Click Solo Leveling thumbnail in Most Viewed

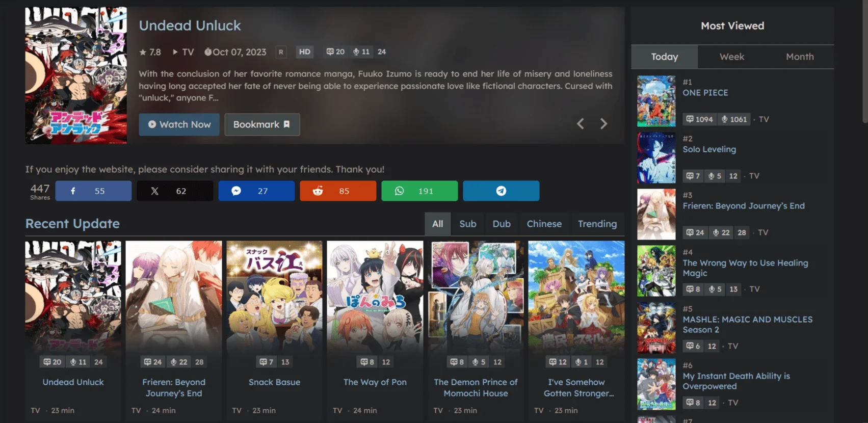click(656, 158)
